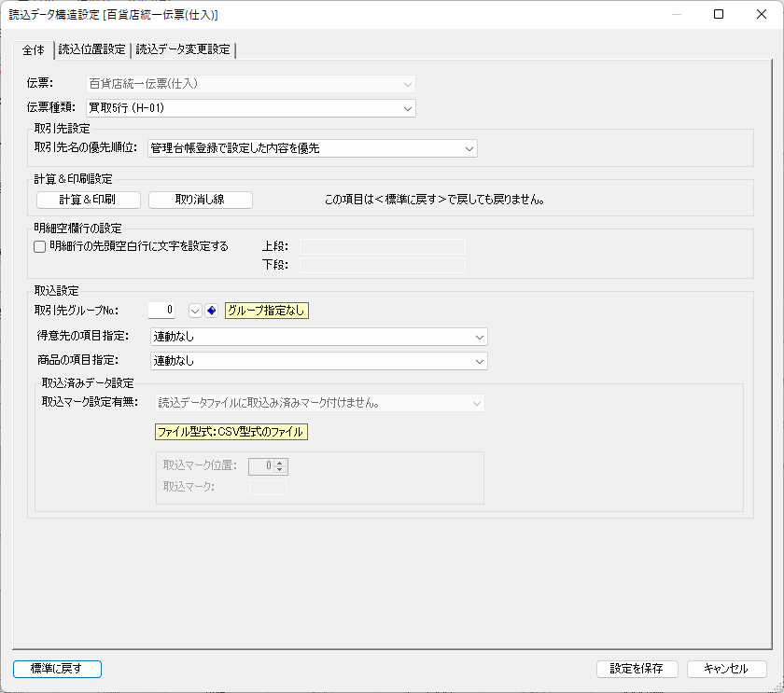Viewport: 784px width, 693px height.
Task: Maximize the 読込データ構造設定 window
Action: [x=719, y=14]
